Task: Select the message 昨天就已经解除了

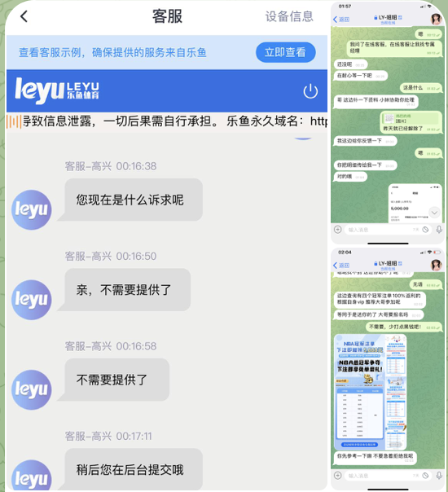Action: click(411, 122)
